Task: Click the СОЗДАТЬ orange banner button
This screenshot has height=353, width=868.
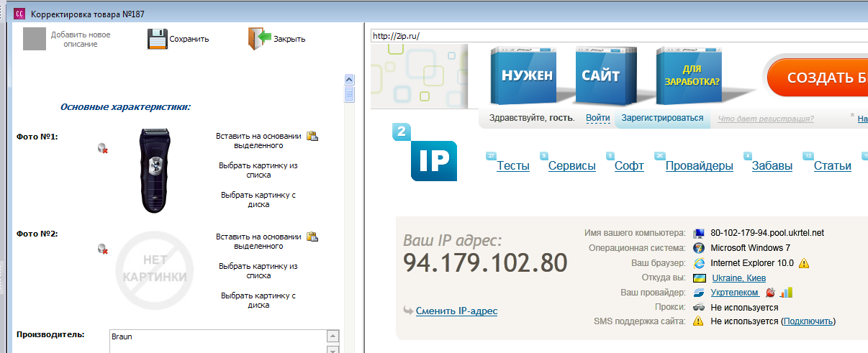Action: coord(816,78)
